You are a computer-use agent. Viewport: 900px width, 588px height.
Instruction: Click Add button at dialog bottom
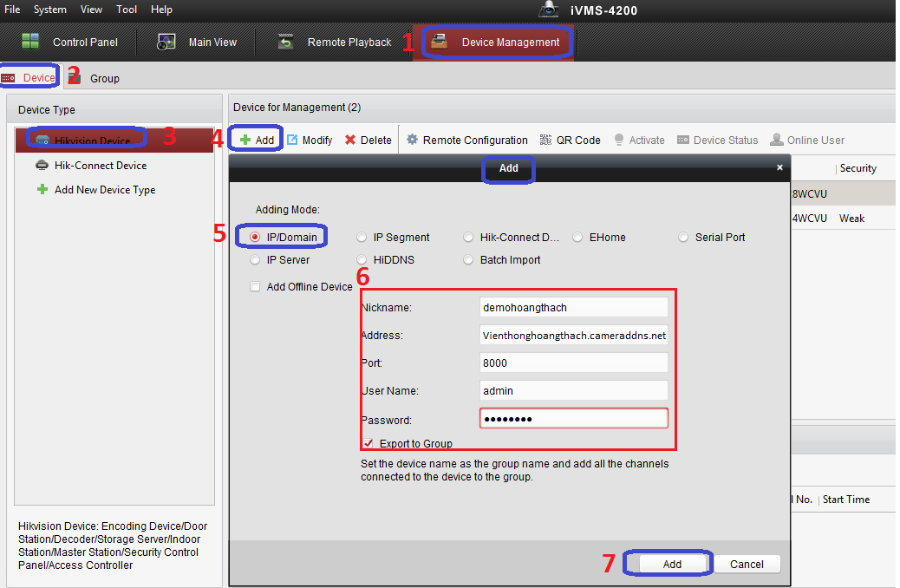672,564
